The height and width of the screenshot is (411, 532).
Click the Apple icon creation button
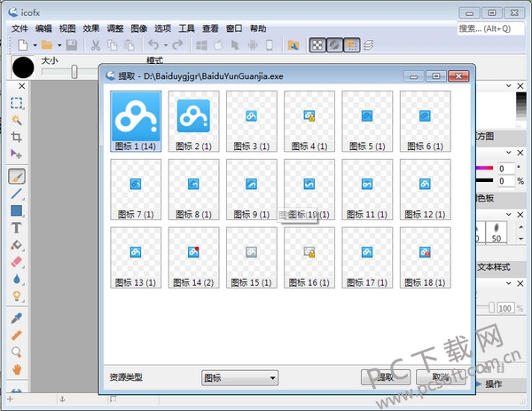218,45
